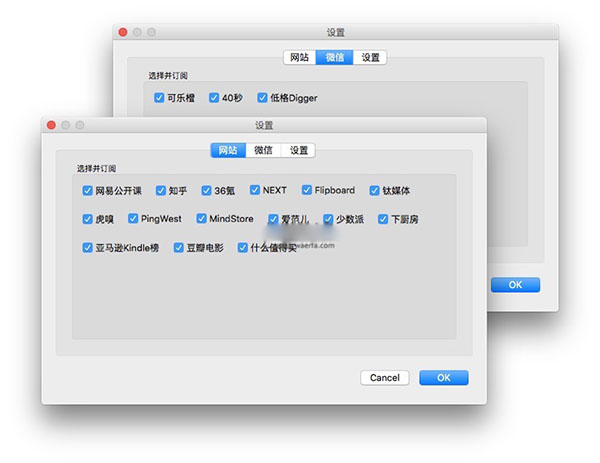Click OK button in back window
600x463 pixels.
click(x=515, y=285)
